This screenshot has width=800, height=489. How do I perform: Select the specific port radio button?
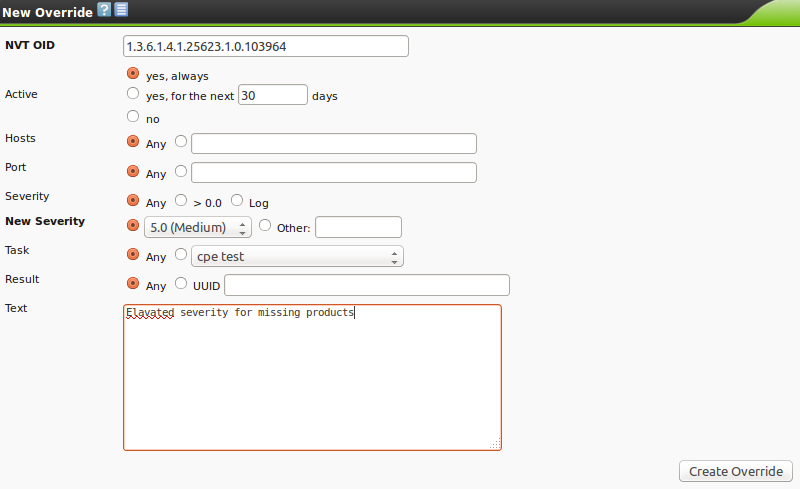(181, 171)
